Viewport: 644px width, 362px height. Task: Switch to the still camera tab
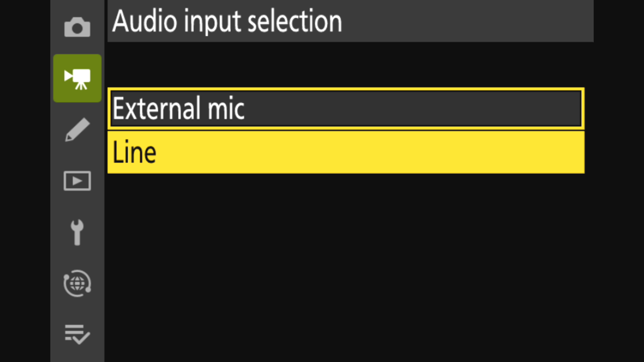[x=77, y=27]
